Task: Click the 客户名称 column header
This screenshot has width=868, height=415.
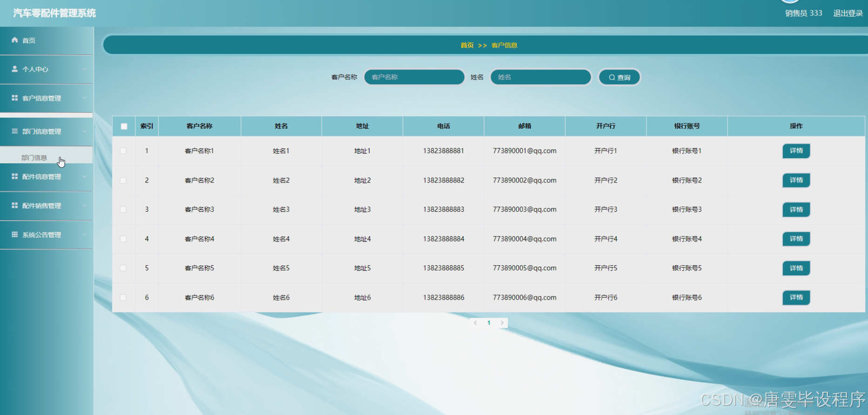Action: tap(200, 126)
